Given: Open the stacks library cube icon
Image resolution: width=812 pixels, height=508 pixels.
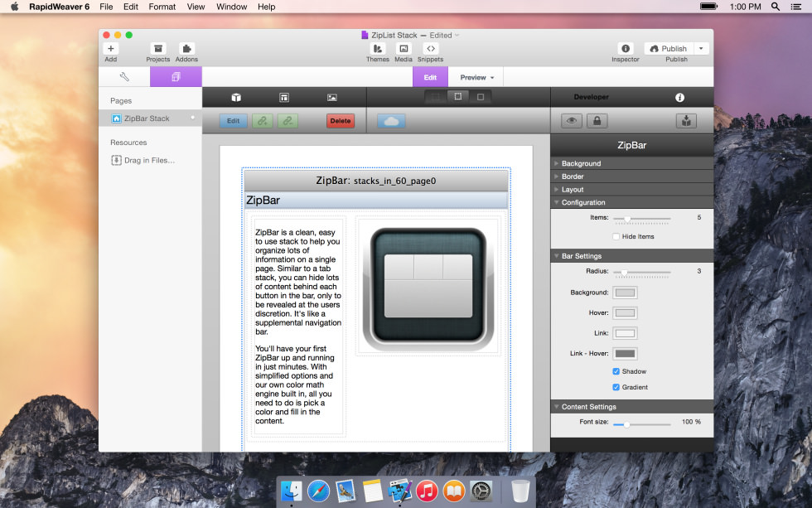Looking at the screenshot, I should (236, 97).
